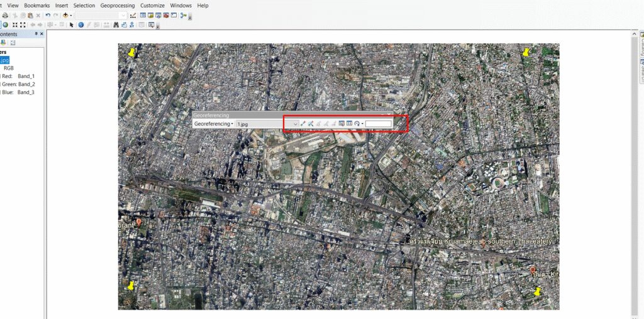Click the Full Extent globe icon
The image size is (644, 319).
tap(5, 24)
